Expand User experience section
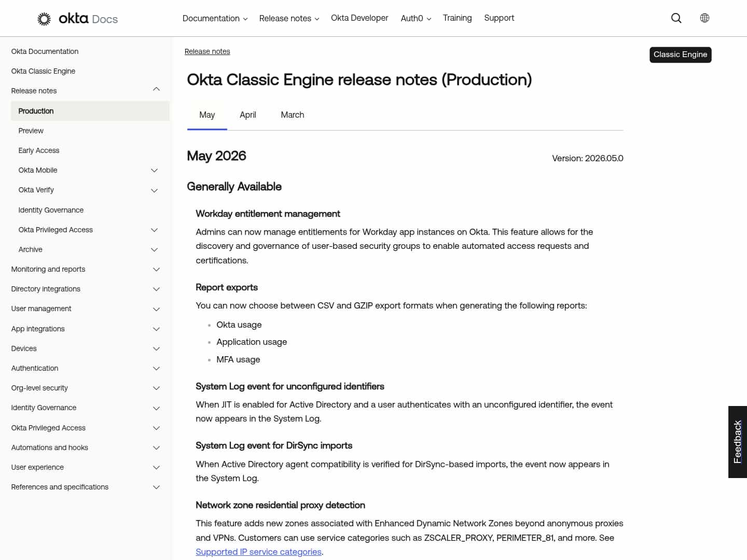The height and width of the screenshot is (560, 747). (x=156, y=468)
